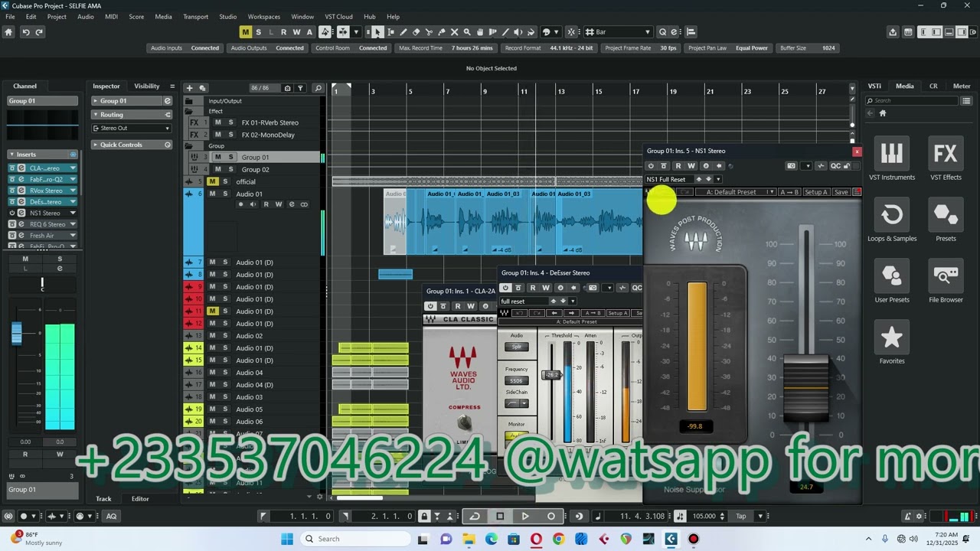Open Fresh Air insert dropdown arrow
The height and width of the screenshot is (551, 980).
73,236
